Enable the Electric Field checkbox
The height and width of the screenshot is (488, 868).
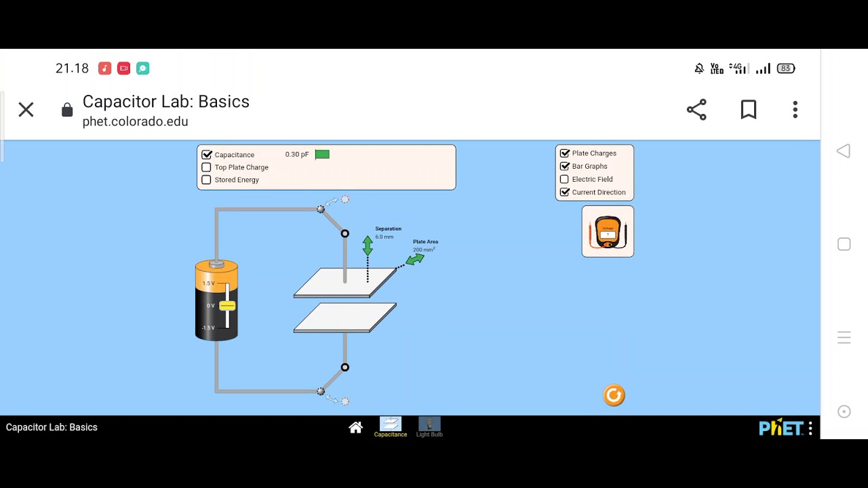point(564,179)
